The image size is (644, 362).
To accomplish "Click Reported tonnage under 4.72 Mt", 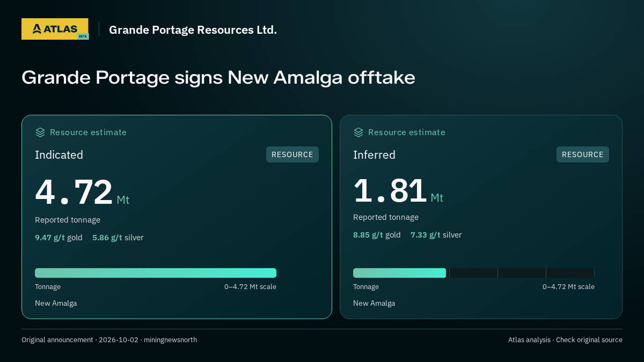I will 68,220.
